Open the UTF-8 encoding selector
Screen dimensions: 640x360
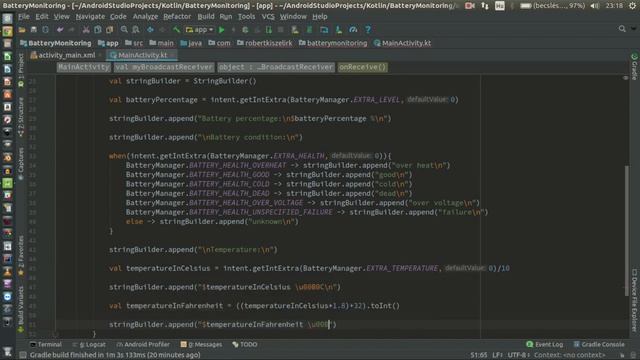tap(518, 355)
